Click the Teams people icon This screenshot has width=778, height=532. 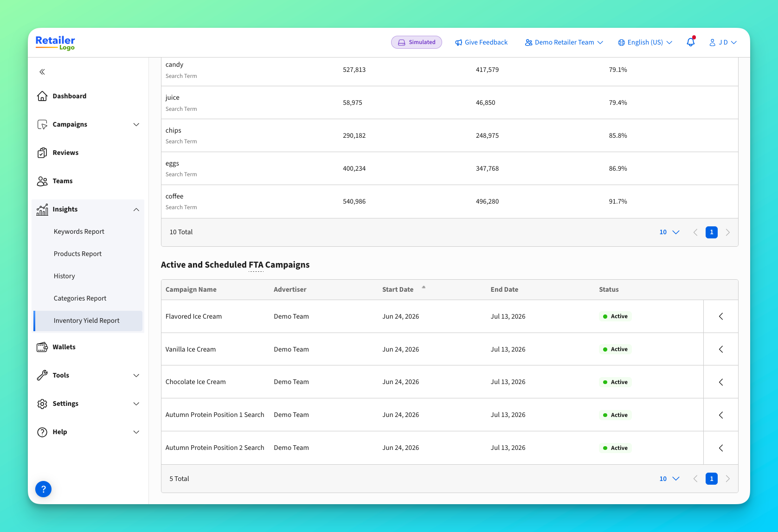click(42, 181)
